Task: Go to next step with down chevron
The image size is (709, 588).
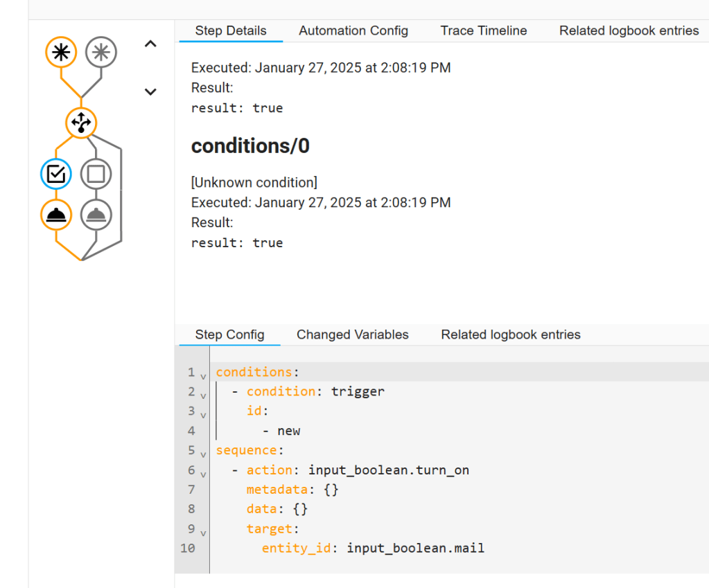Action: pyautogui.click(x=150, y=91)
